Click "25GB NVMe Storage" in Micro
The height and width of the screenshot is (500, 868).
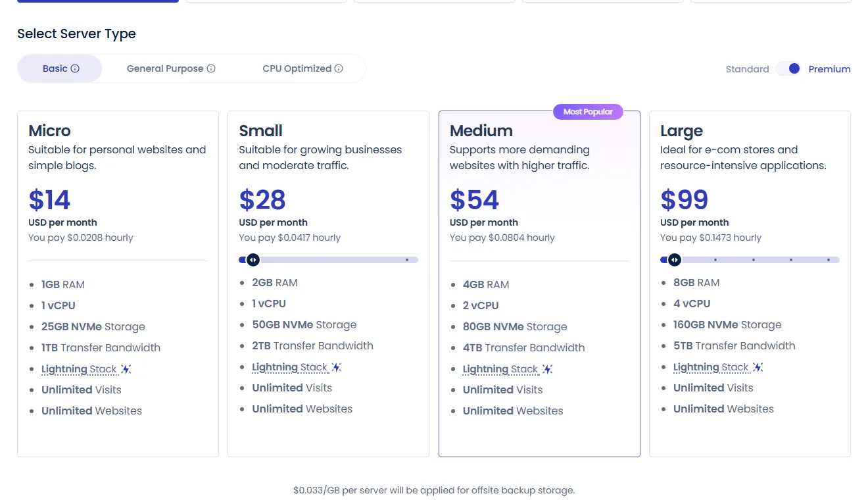tap(93, 327)
